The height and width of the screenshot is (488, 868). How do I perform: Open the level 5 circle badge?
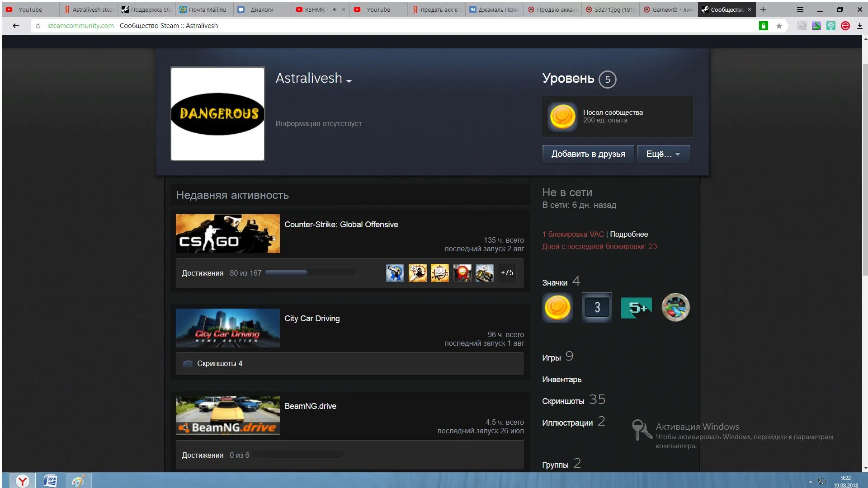point(607,80)
